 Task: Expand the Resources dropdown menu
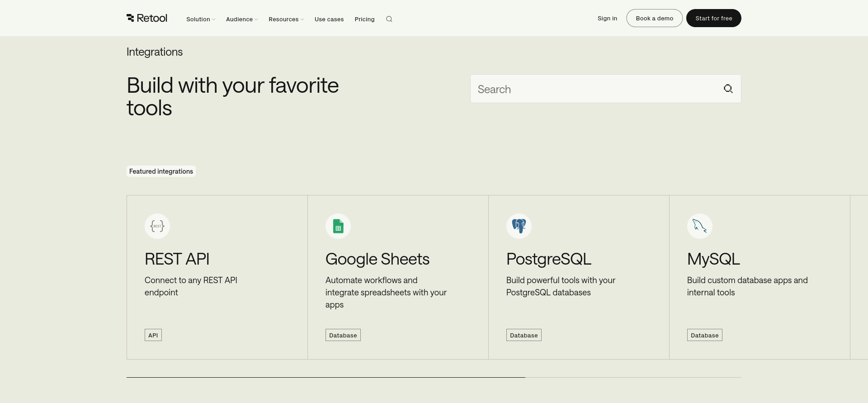point(286,19)
